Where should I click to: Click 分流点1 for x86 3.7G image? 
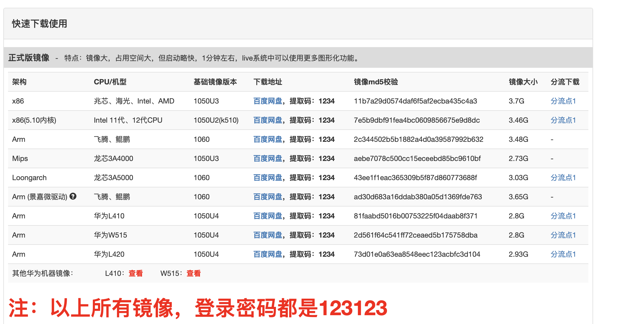coord(563,101)
